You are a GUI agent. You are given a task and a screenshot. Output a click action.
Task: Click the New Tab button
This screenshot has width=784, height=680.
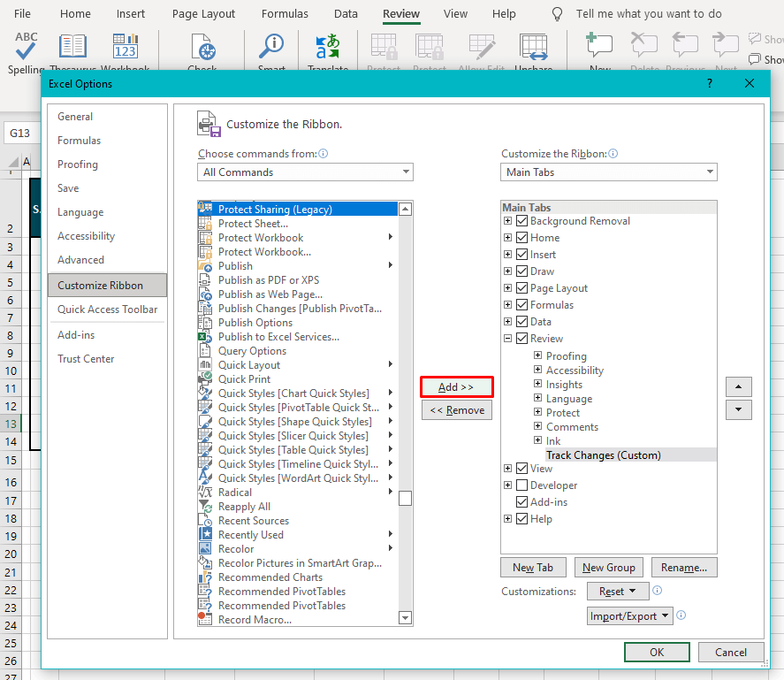click(533, 567)
